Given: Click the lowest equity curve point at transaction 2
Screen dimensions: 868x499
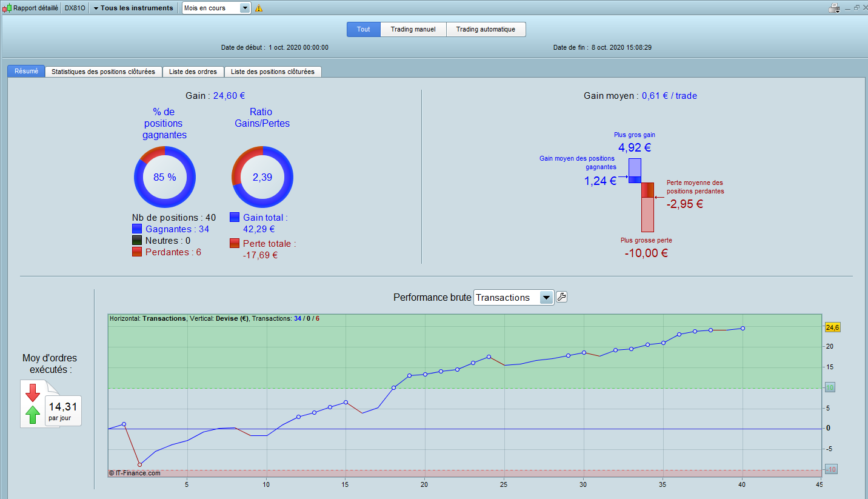Looking at the screenshot, I should point(139,465).
